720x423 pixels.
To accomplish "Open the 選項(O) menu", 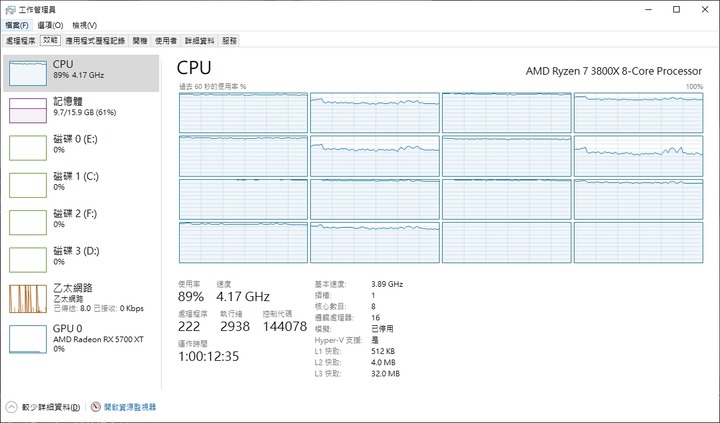I will coord(50,25).
